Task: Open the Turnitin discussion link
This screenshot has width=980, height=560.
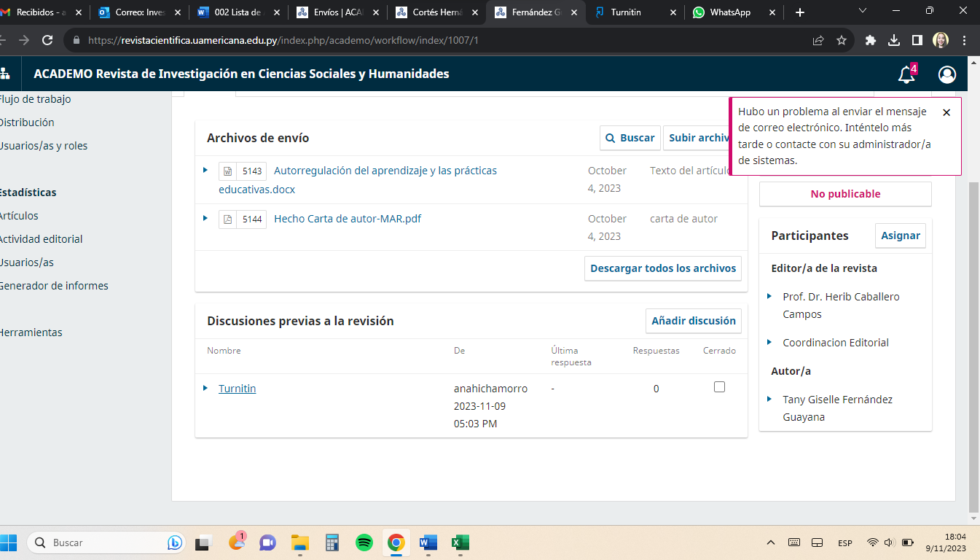Action: pyautogui.click(x=237, y=389)
